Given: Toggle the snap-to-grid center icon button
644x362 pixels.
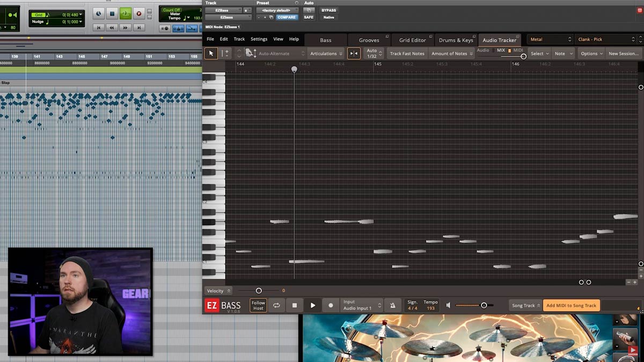Looking at the screenshot, I should [354, 53].
